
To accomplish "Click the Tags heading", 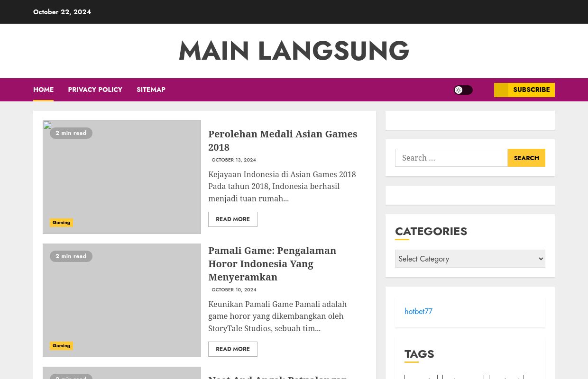I will [x=419, y=354].
